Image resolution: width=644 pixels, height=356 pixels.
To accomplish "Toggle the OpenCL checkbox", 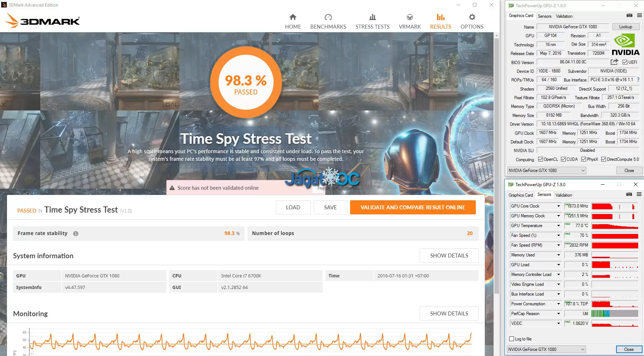I will [540, 159].
